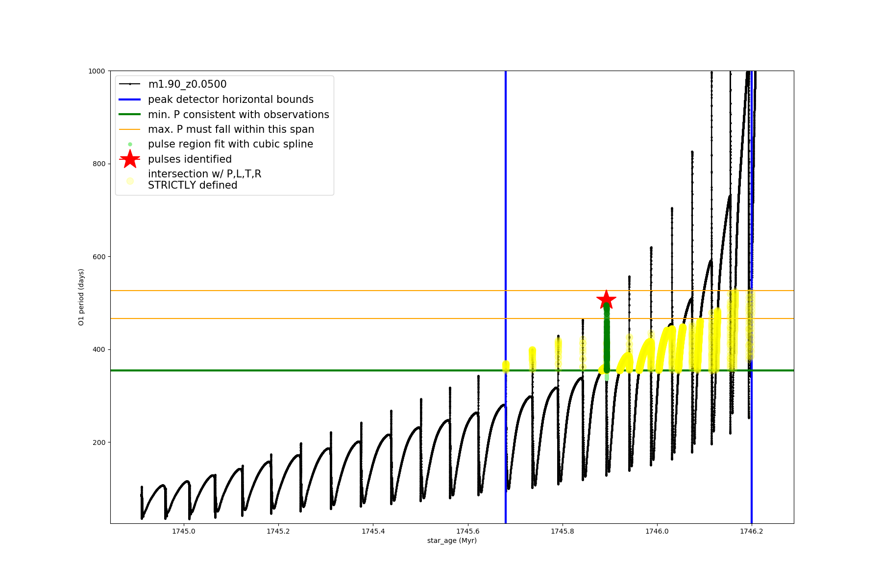This screenshot has height=588, width=882.
Task: Click the 1746.2 x-axis tick label
Action: pos(751,531)
